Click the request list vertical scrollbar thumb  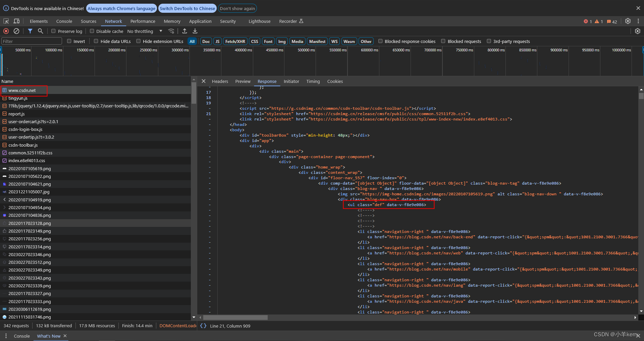tap(194, 93)
